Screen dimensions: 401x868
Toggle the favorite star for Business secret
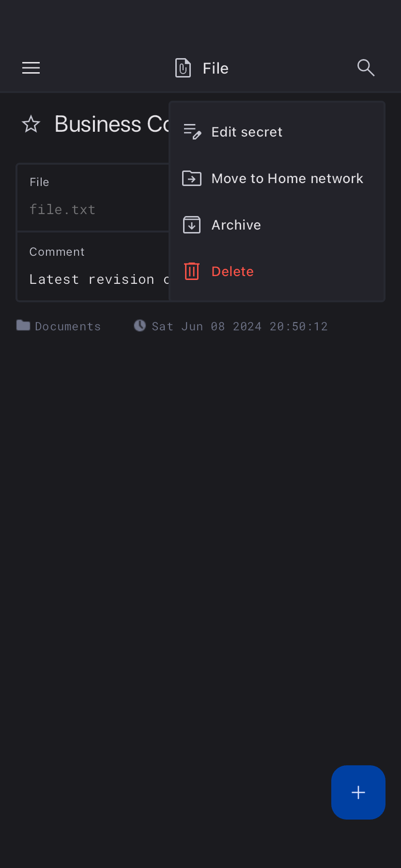(x=31, y=124)
